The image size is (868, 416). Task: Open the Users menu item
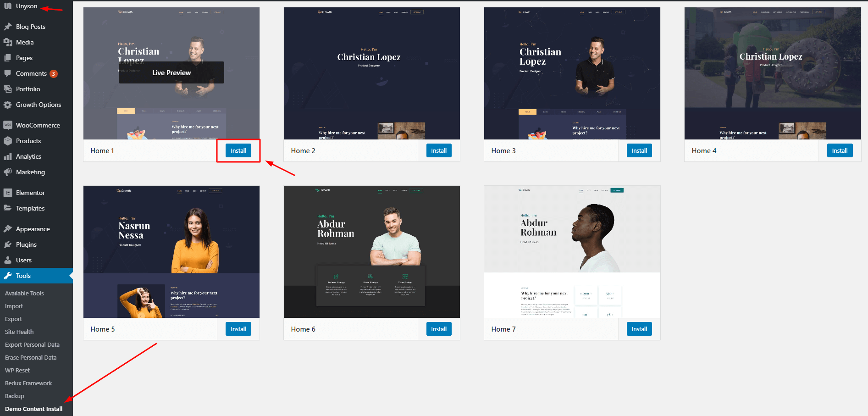pos(23,260)
